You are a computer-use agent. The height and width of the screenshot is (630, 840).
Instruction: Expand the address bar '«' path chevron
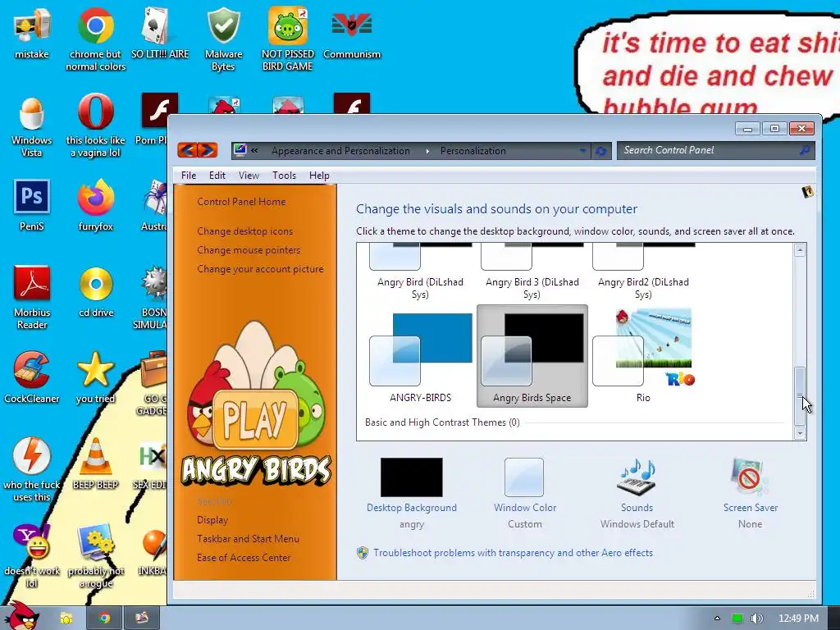pos(254,151)
